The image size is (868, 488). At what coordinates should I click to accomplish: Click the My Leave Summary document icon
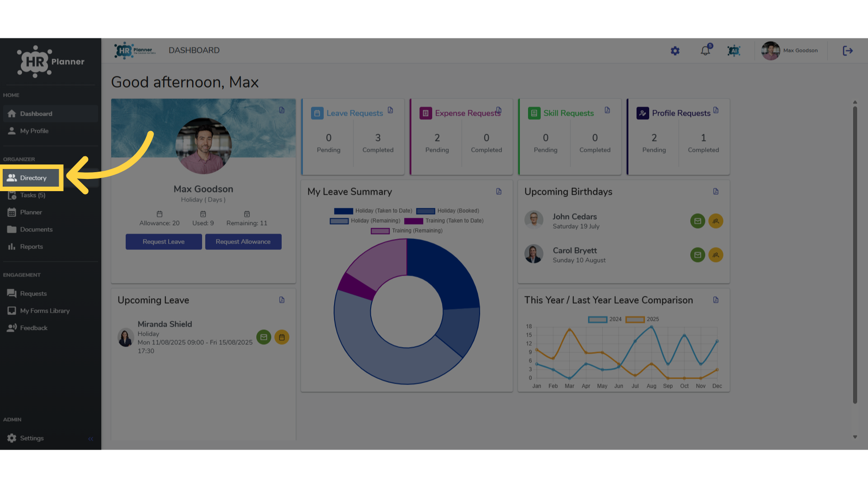[x=499, y=192]
